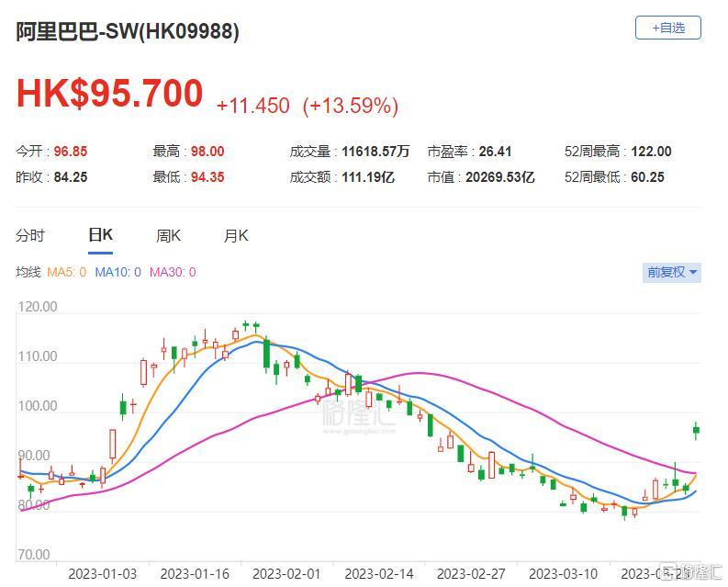Click the 均线 moving averages label
Screen dimensions: 728x587
28,272
